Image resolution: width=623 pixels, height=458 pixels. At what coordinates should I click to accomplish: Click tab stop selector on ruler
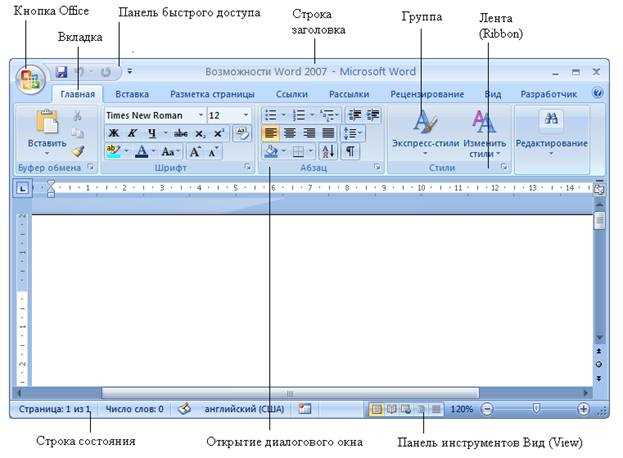click(x=22, y=188)
